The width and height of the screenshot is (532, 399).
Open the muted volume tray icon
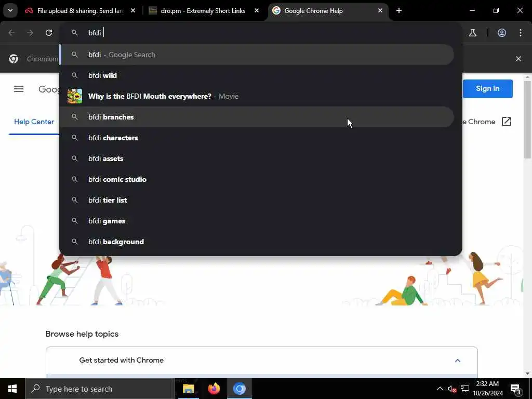pos(452,389)
